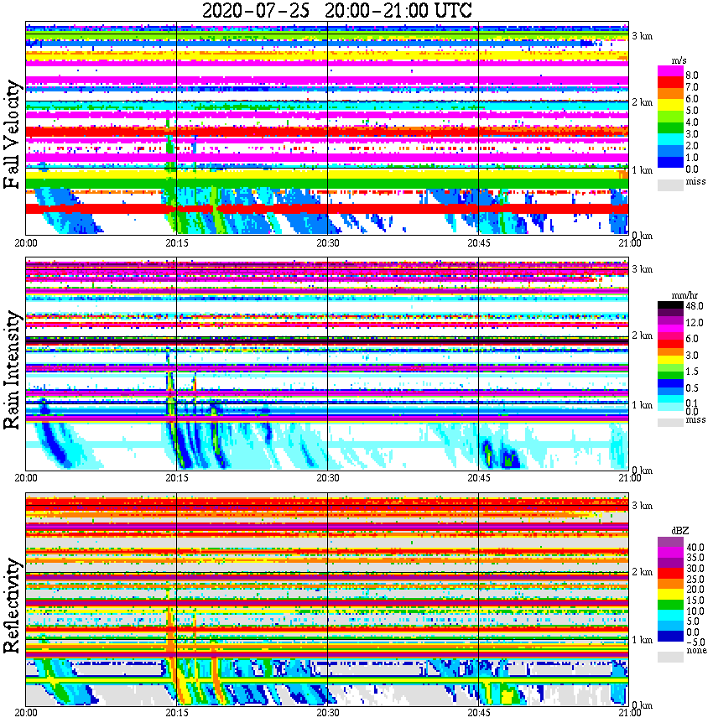Click the gray miss swatch of the mm/hr legend
Screen dimensions: 713x728
tap(670, 422)
